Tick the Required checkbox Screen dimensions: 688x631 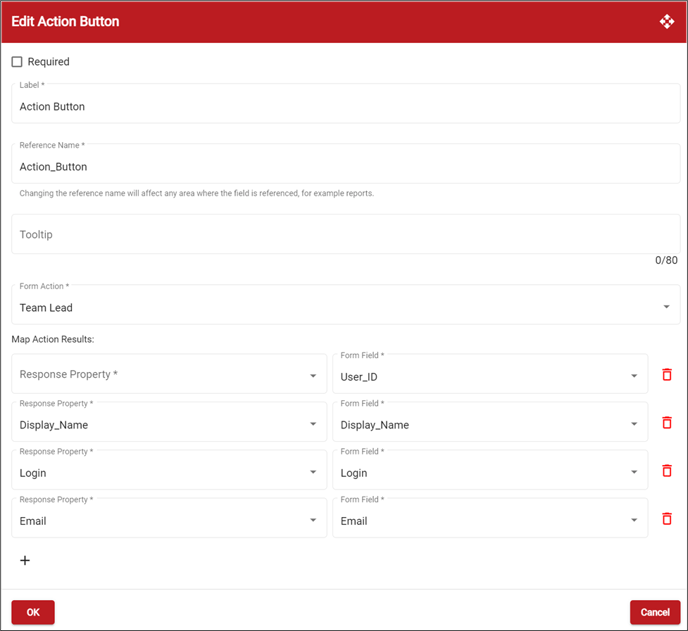[x=17, y=62]
